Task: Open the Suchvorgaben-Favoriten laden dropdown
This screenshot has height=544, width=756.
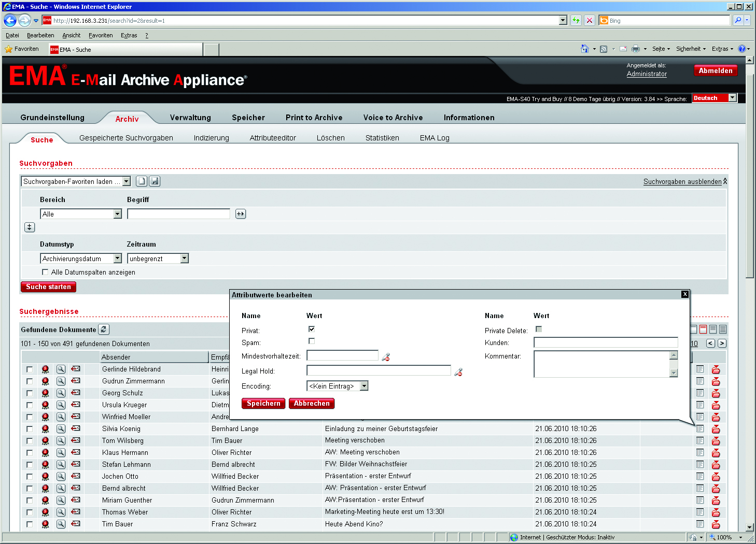Action: tap(127, 181)
